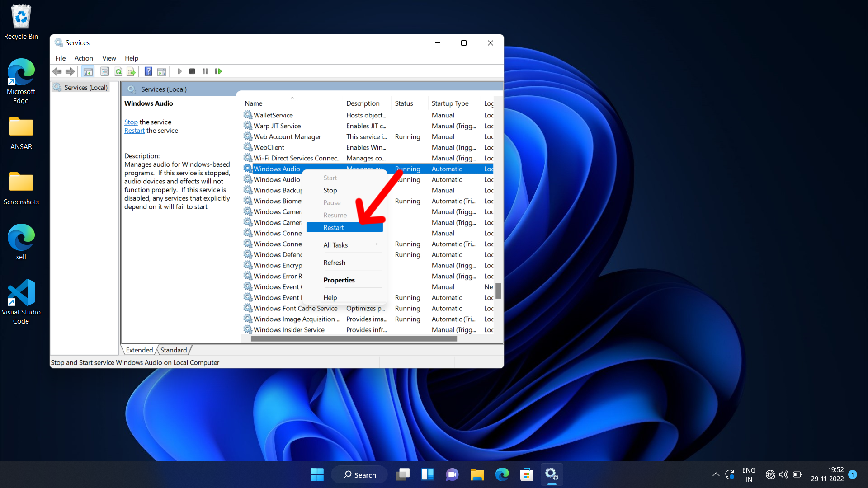Click the Export List toolbar icon

pos(131,71)
